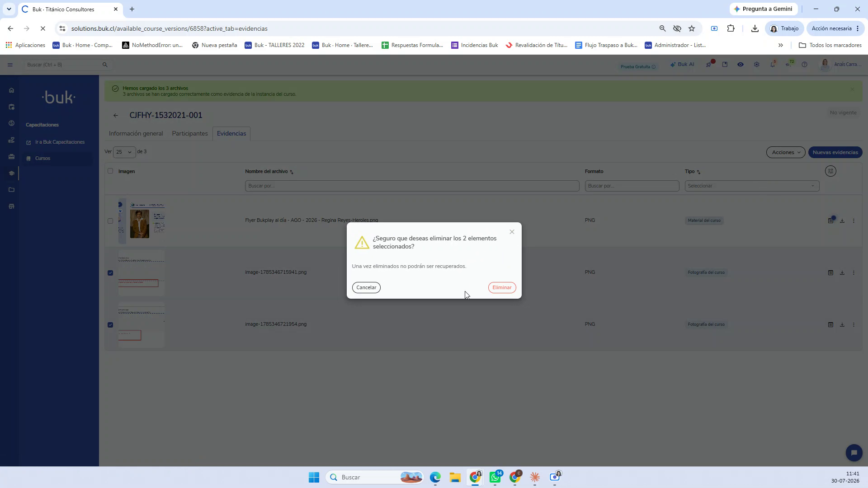Open the settings gear in the header
The width and height of the screenshot is (868, 488).
pyautogui.click(x=757, y=65)
